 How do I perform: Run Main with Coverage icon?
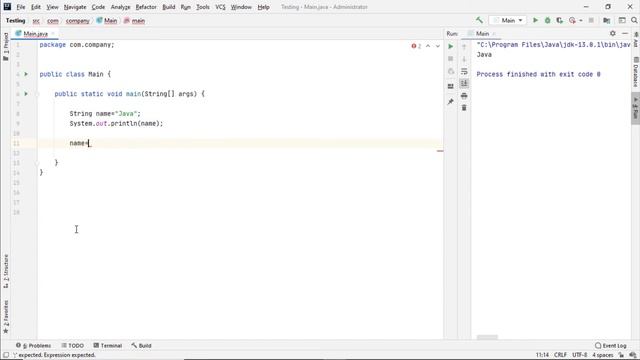pos(560,20)
